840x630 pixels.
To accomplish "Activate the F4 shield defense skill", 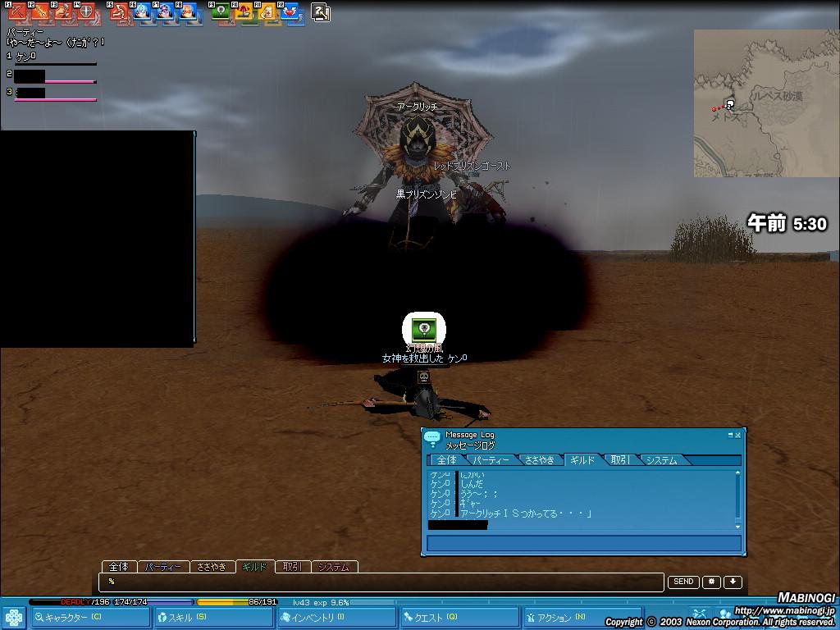I will (x=86, y=11).
